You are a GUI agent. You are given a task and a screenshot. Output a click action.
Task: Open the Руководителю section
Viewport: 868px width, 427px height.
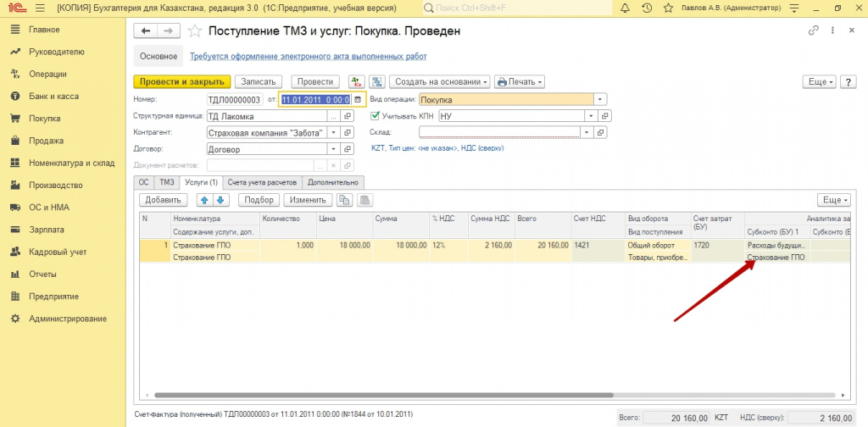tap(57, 52)
